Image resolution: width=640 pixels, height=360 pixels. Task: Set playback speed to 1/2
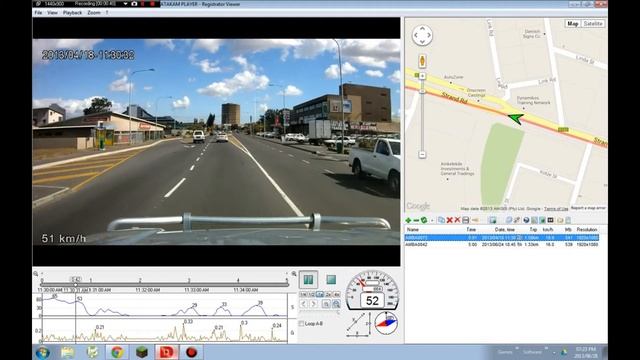311,294
